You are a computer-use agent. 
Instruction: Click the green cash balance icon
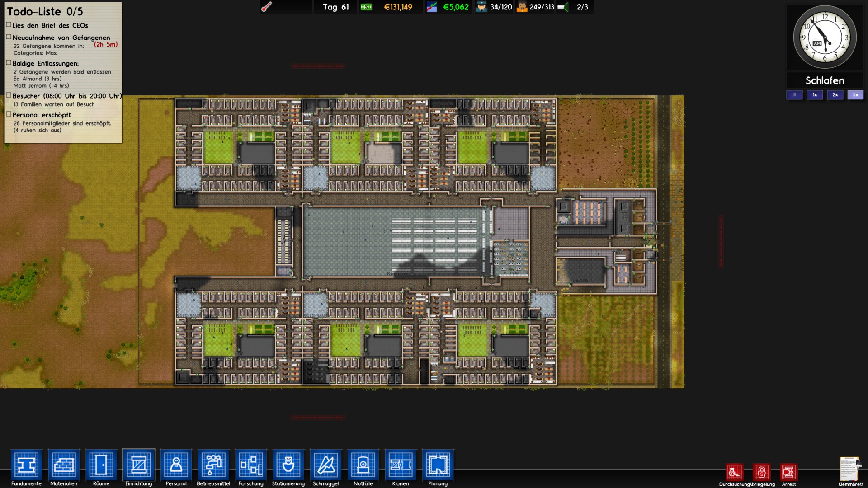366,7
